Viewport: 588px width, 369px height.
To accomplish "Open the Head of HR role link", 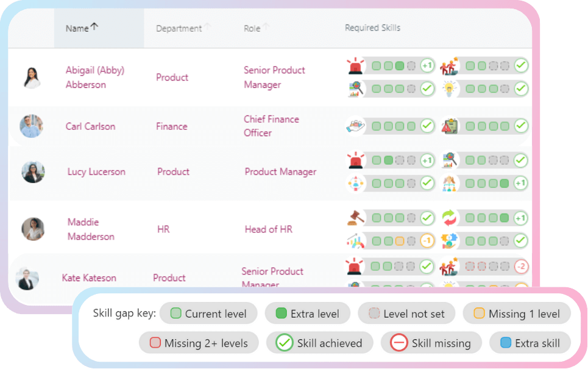I will click(x=268, y=229).
